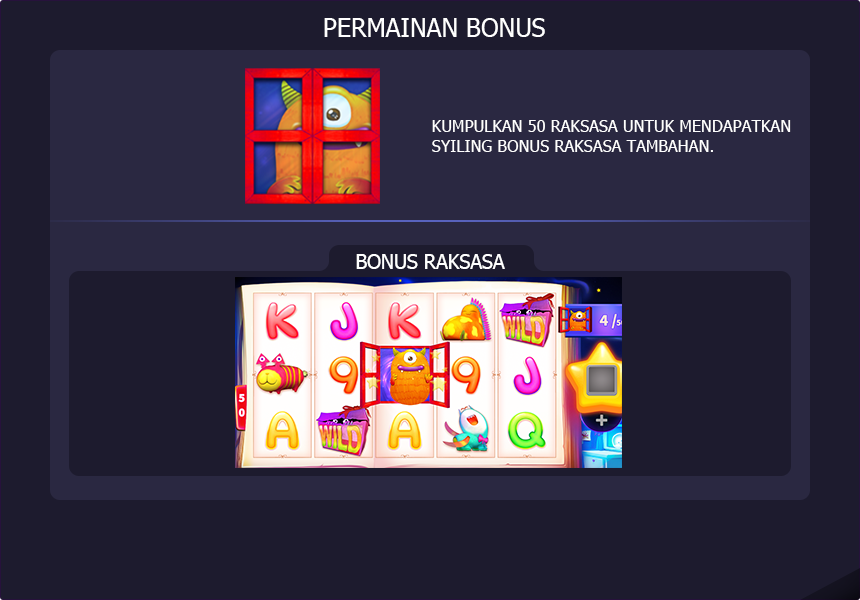Click the striped pink cat monster symbol
Viewport: 860px width, 600px height.
[281, 374]
